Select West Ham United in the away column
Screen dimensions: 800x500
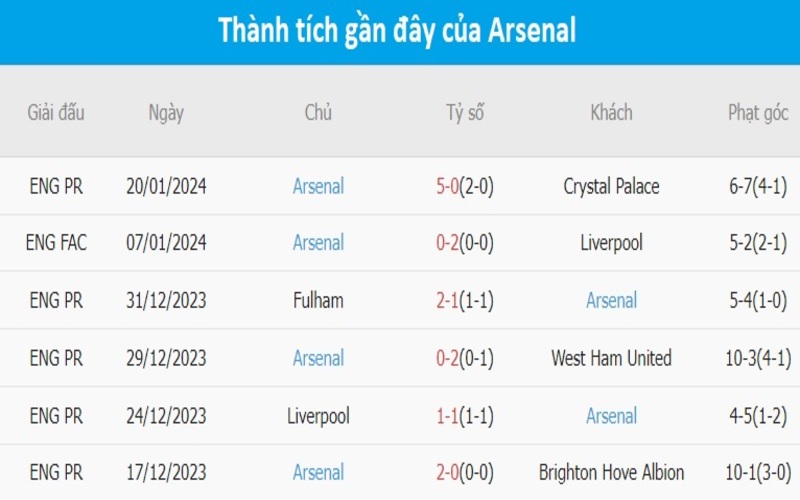click(611, 358)
